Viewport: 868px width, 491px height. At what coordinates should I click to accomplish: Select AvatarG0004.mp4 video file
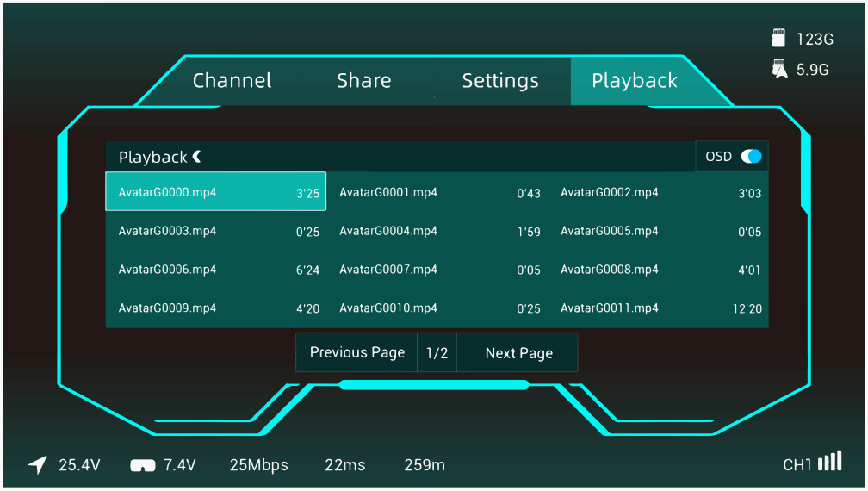437,231
